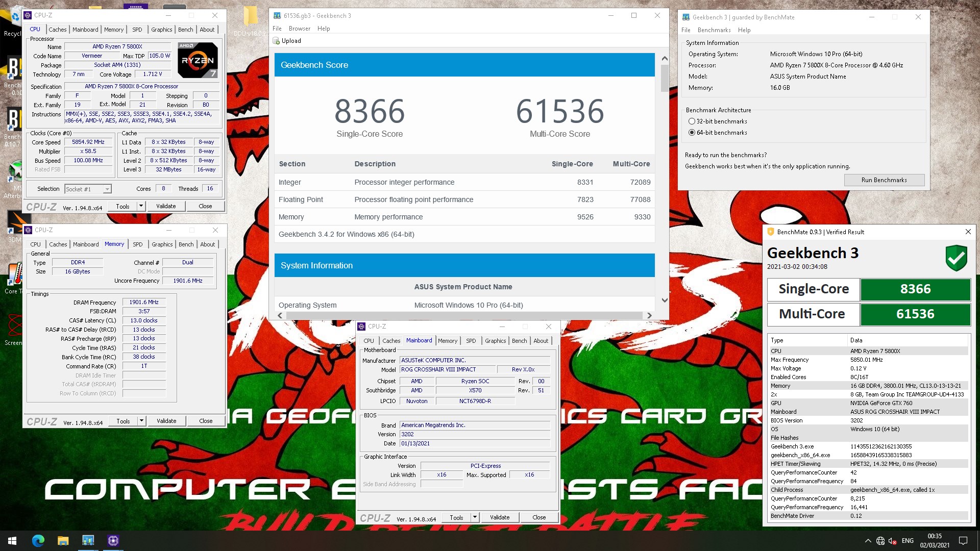Screen dimensions: 980x551
Task: Select 32-bit benchmarks radio button
Action: (x=692, y=121)
